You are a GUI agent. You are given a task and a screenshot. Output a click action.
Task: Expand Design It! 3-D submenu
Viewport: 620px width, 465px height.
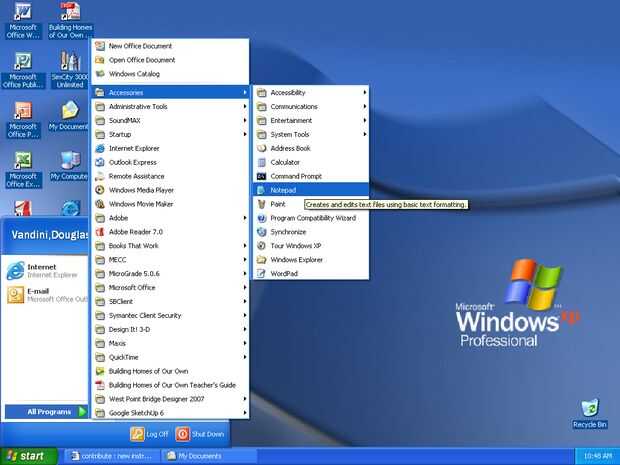[x=170, y=329]
